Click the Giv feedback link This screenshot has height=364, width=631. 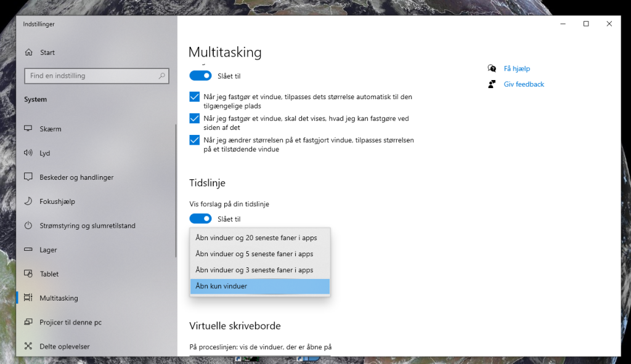(x=524, y=84)
